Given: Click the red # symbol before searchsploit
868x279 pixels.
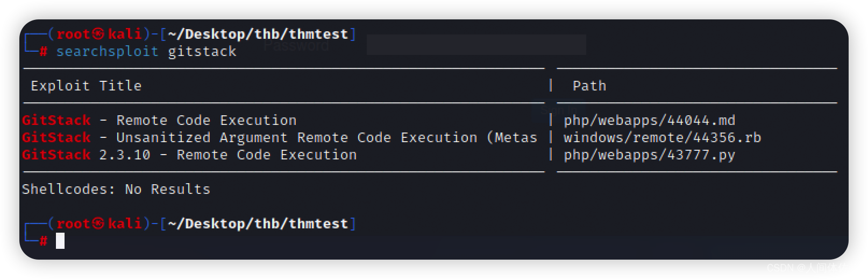Looking at the screenshot, I should [44, 52].
